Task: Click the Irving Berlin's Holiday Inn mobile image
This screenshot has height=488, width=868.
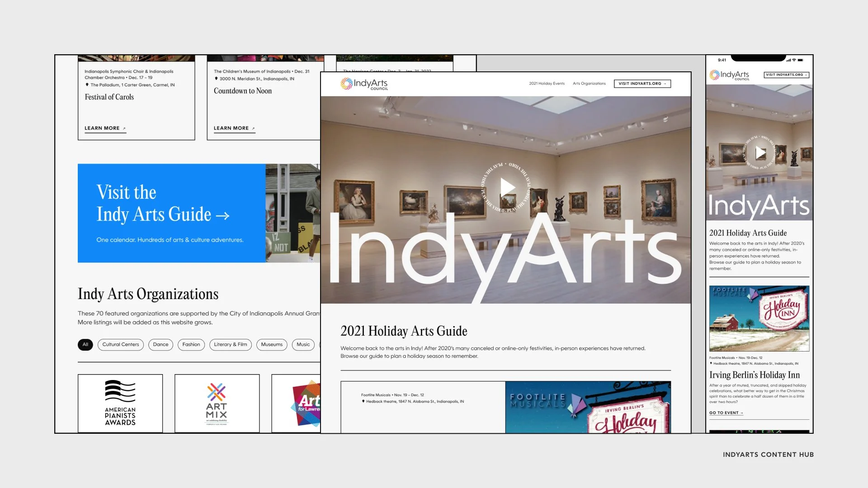Action: pyautogui.click(x=759, y=319)
